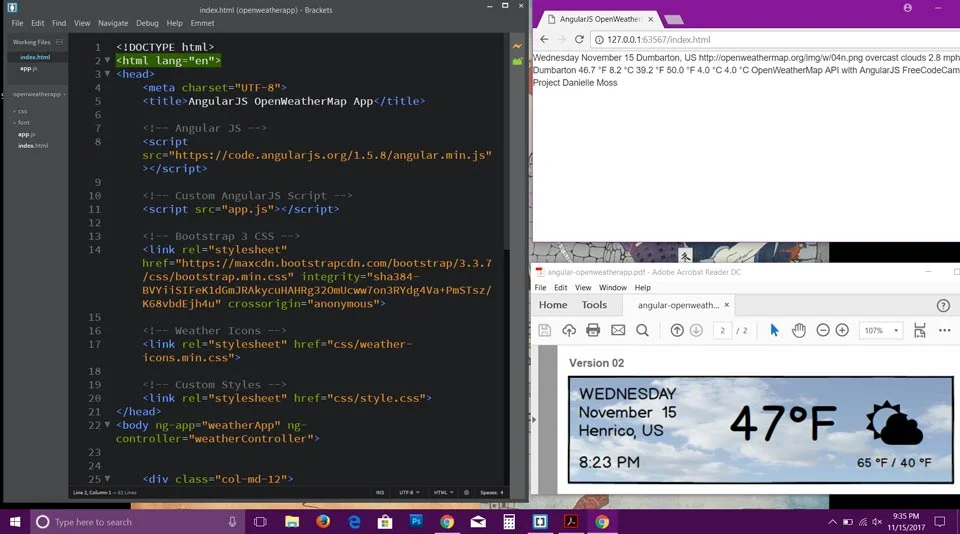Choose the selection arrow tool in Acrobat
The height and width of the screenshot is (534, 960).
pyautogui.click(x=774, y=330)
